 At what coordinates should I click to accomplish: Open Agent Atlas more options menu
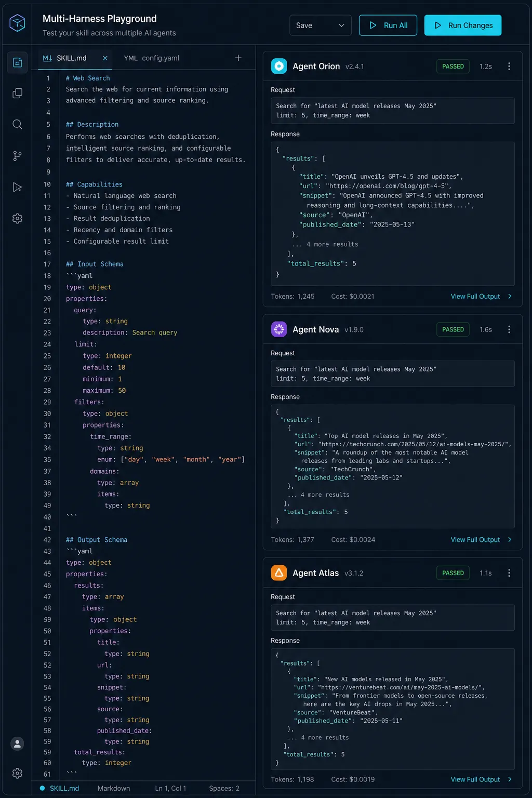click(x=509, y=573)
